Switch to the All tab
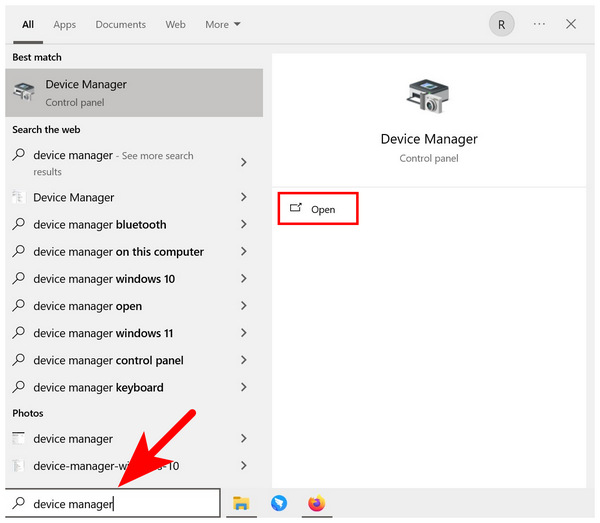Image resolution: width=600 pixels, height=523 pixels. 28,24
